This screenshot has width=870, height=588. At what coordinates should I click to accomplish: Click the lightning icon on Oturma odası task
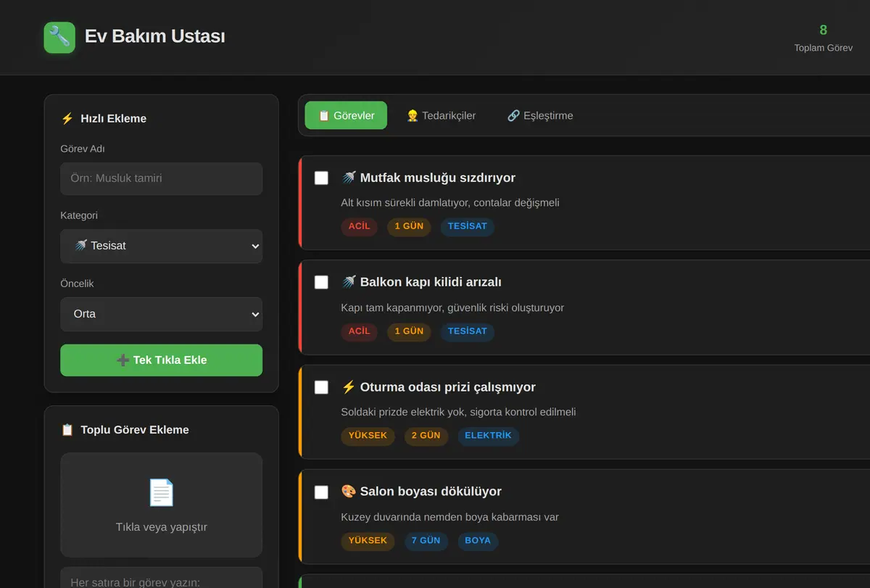point(349,387)
